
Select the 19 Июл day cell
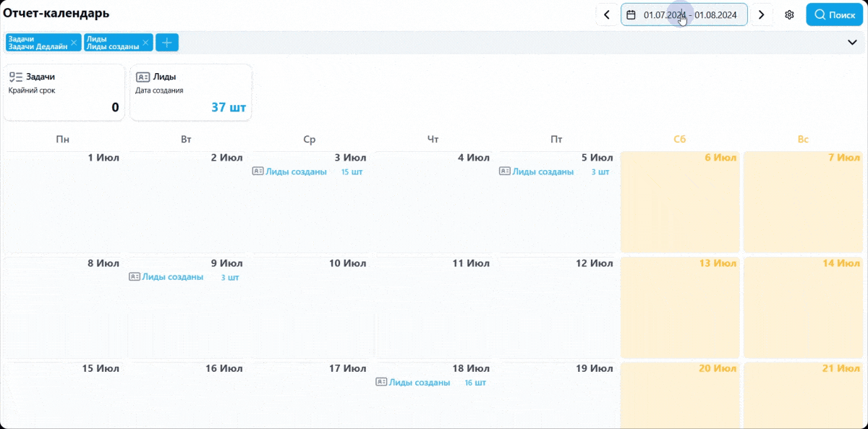pyautogui.click(x=557, y=395)
